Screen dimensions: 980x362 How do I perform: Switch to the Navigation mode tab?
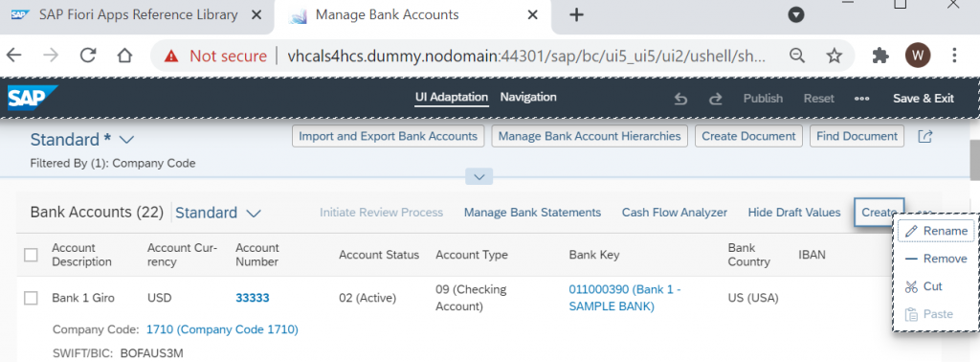point(528,97)
